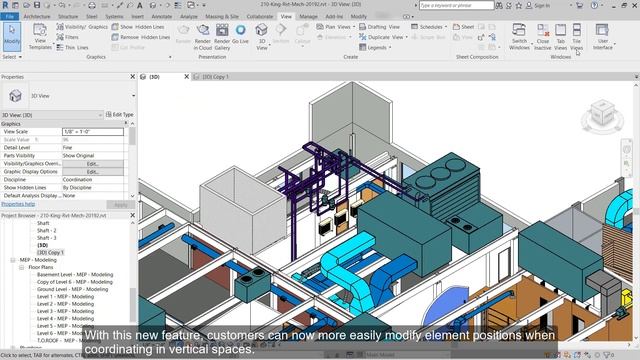Open the Plan Views dropdown
640x360 pixels.
[336, 27]
